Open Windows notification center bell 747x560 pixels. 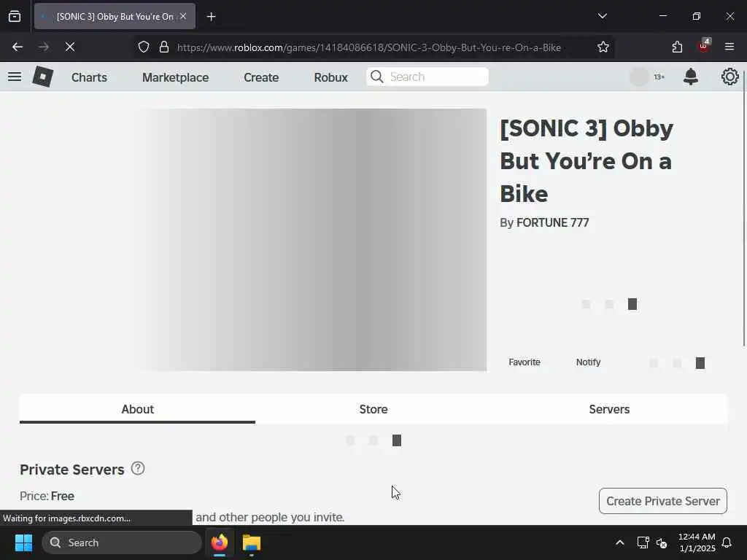point(727,542)
